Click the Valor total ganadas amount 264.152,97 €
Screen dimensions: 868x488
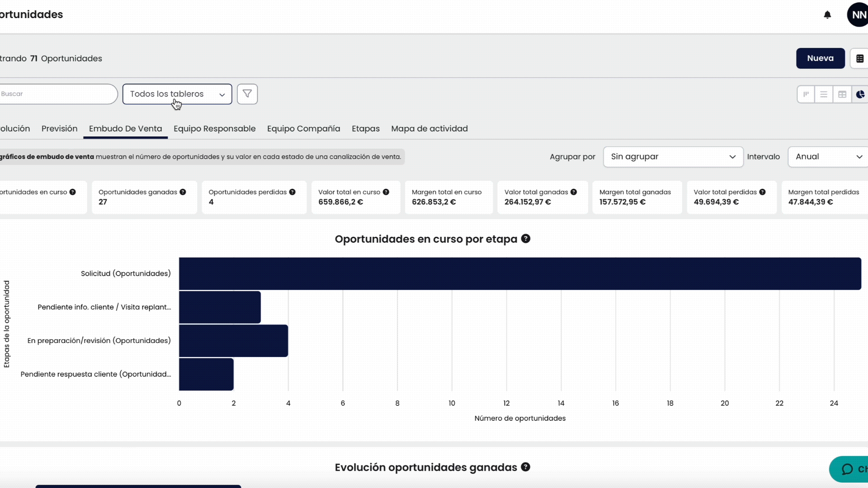point(528,202)
